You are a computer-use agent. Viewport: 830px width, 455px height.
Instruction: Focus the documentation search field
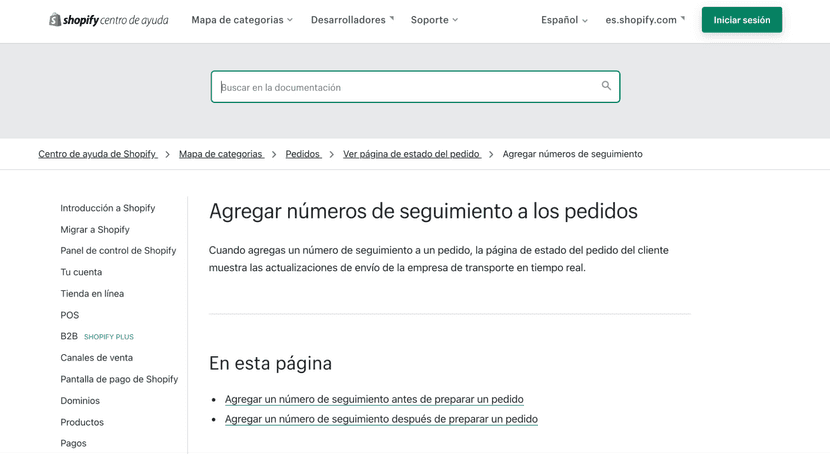point(405,87)
